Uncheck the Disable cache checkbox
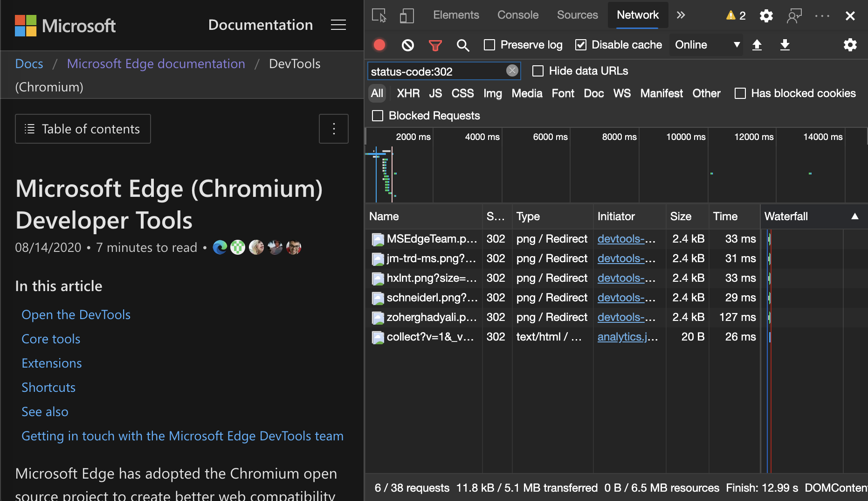Viewport: 868px width, 501px height. [580, 45]
